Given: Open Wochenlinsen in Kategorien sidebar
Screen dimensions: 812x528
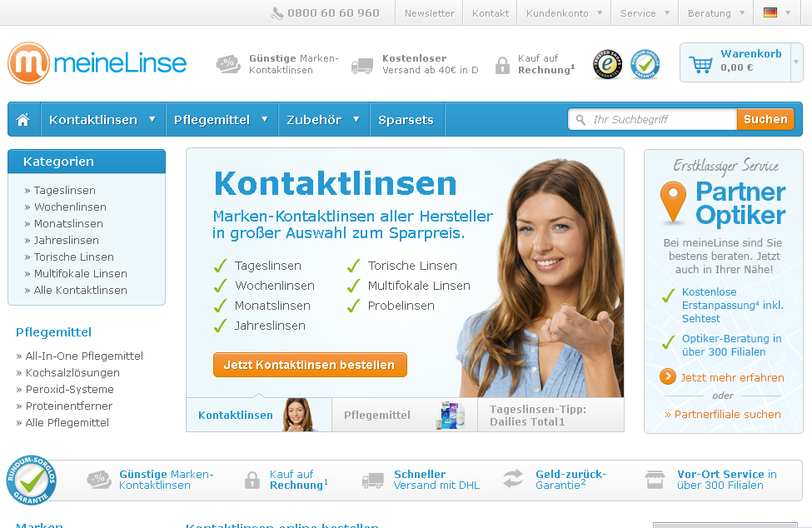Looking at the screenshot, I should [70, 207].
